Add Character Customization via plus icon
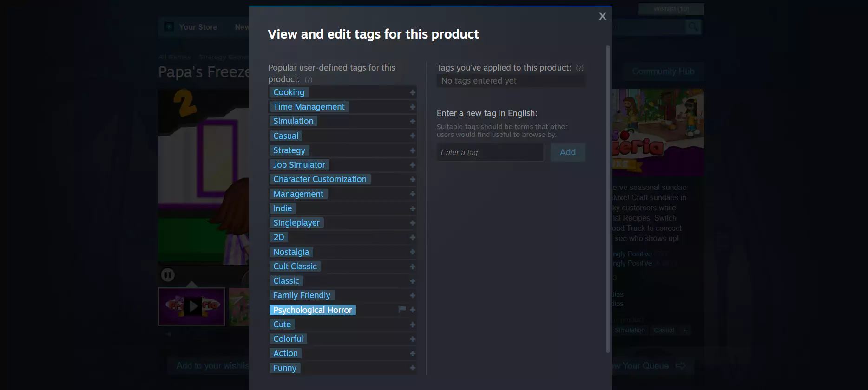 click(412, 179)
